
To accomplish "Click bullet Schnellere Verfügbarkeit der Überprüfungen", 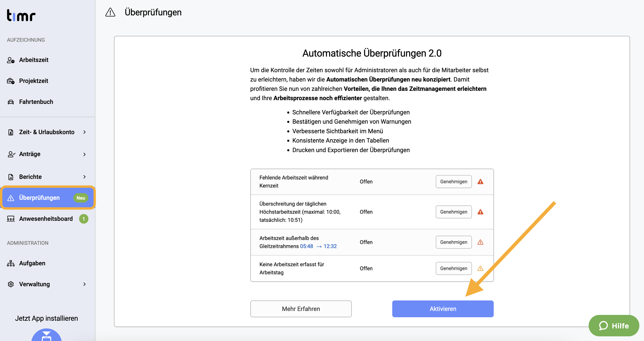I will [x=351, y=112].
